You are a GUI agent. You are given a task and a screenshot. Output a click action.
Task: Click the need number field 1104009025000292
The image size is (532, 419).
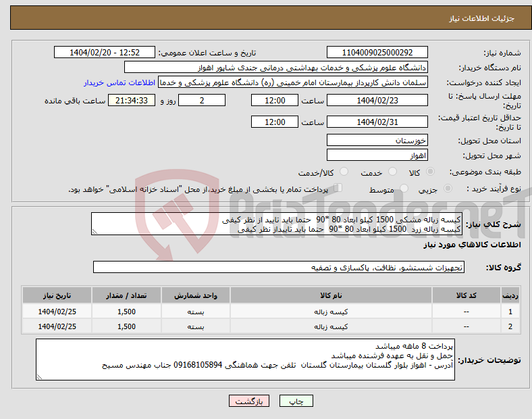pos(377,53)
